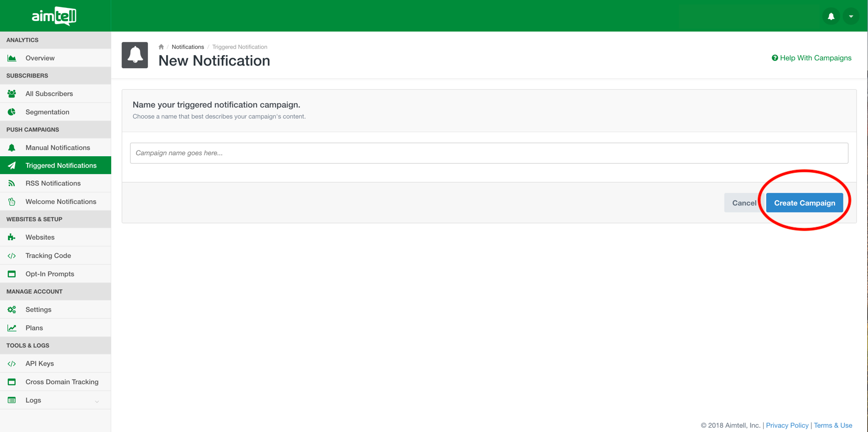Open the Privacy Policy footer link
The image size is (868, 432).
tap(787, 425)
